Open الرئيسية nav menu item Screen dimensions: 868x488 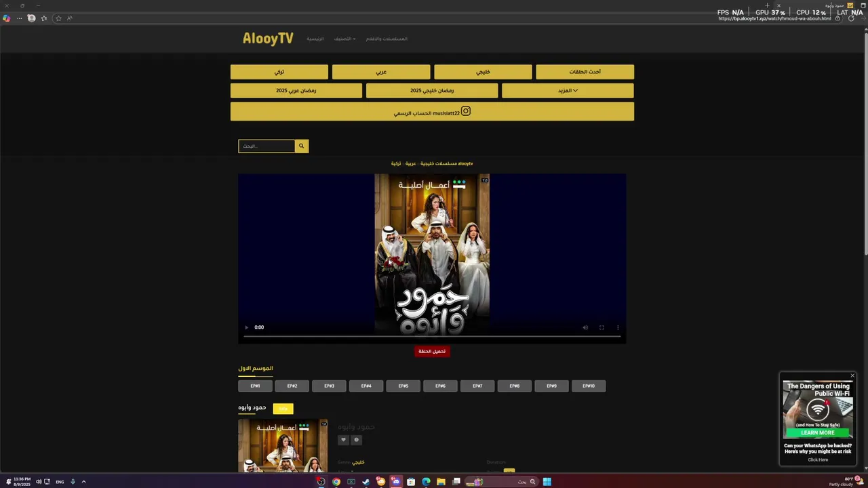click(x=315, y=39)
